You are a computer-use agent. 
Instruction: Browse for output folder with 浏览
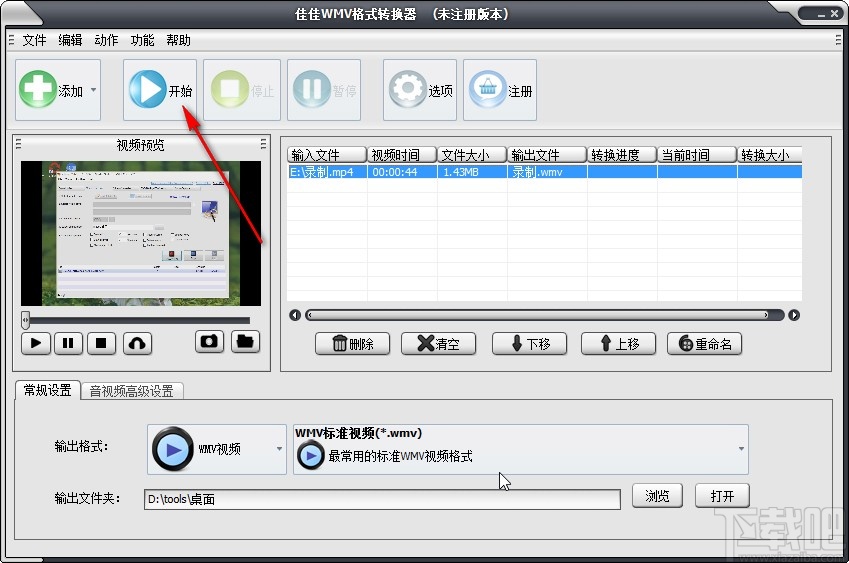[657, 496]
